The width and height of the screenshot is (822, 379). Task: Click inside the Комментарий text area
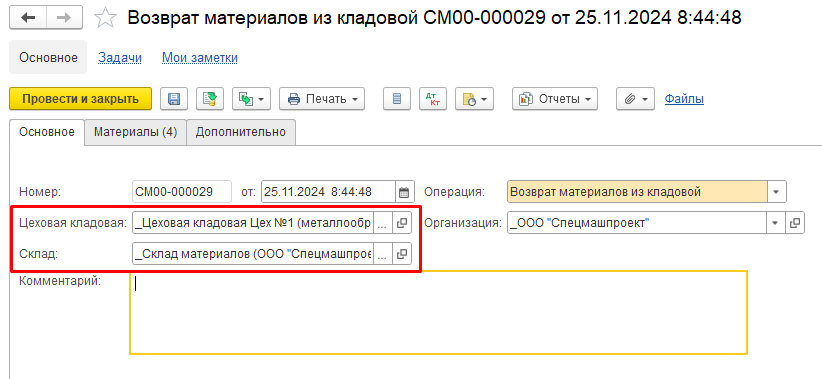click(438, 313)
